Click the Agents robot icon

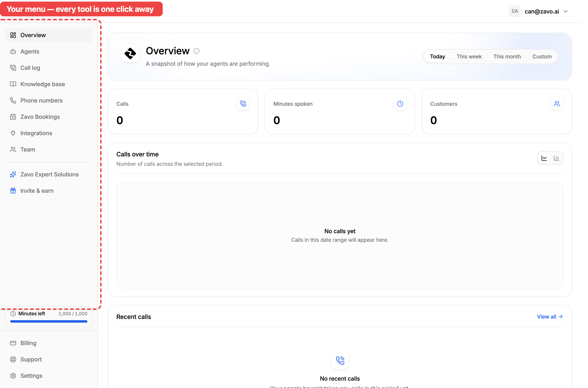(x=13, y=51)
